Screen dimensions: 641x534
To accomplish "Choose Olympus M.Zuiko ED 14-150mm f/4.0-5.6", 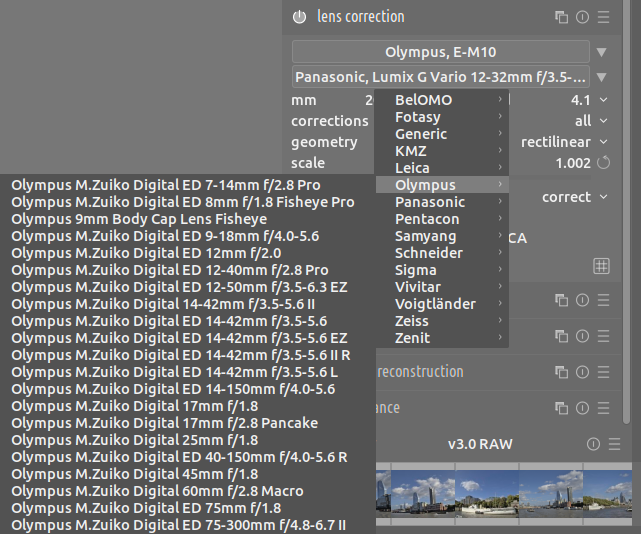I will coord(188,389).
